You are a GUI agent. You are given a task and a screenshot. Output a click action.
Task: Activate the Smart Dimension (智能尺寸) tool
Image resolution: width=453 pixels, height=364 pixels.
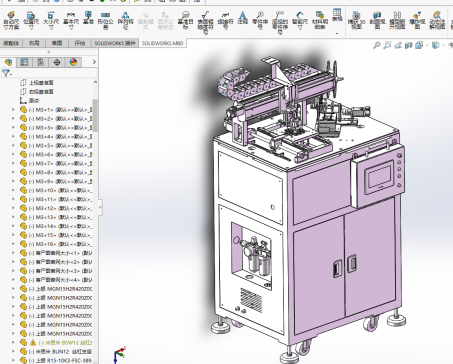click(300, 20)
